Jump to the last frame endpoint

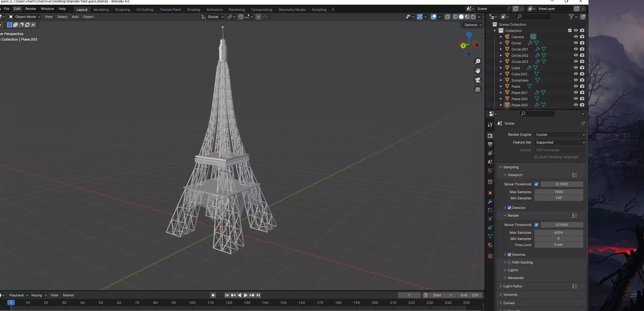(x=258, y=295)
